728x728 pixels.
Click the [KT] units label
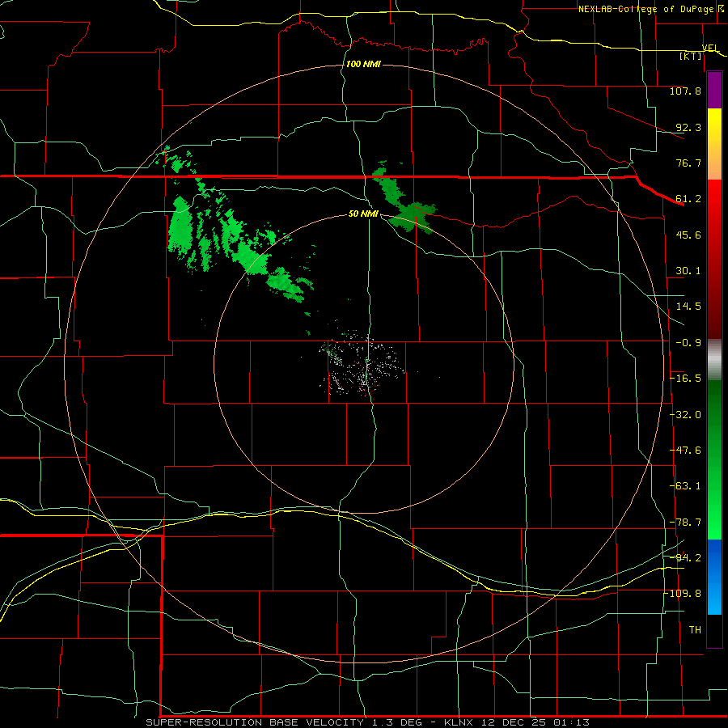[691, 56]
